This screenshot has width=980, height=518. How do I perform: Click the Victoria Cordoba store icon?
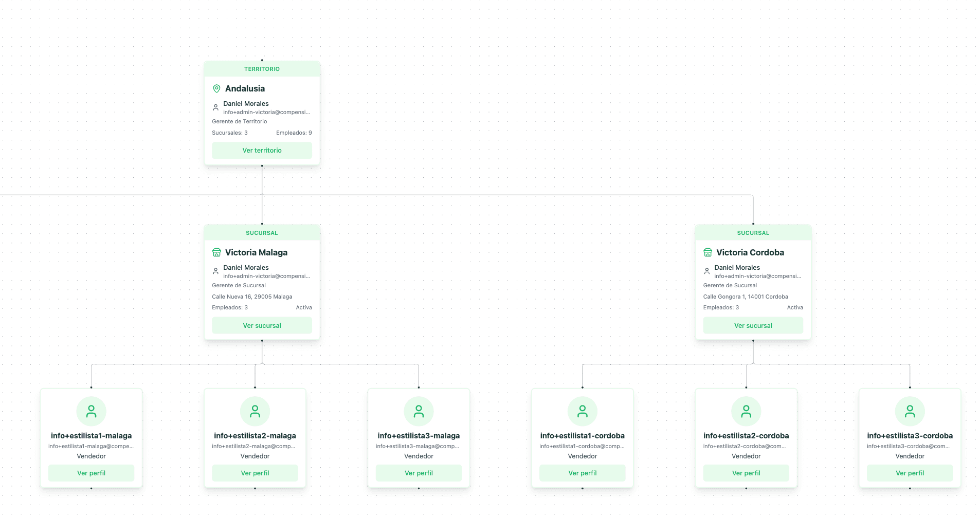click(x=707, y=252)
